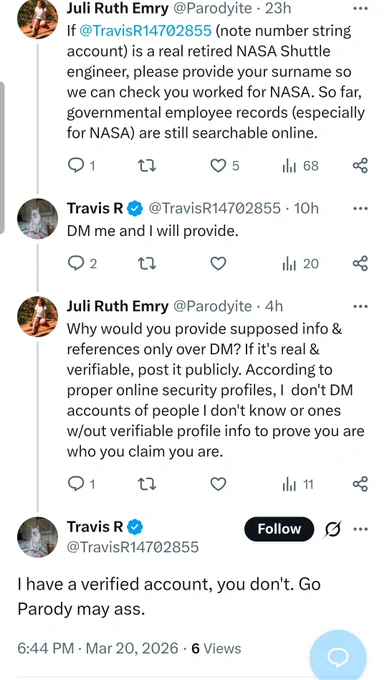Like Juli's tweet about DM security
Viewport: 387px width, 680px height.
(x=218, y=484)
